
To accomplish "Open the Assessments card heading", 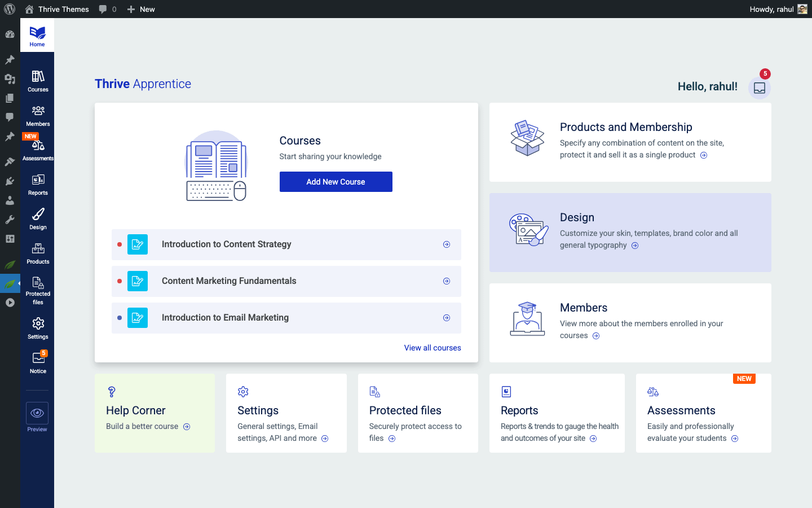I will pos(681,410).
